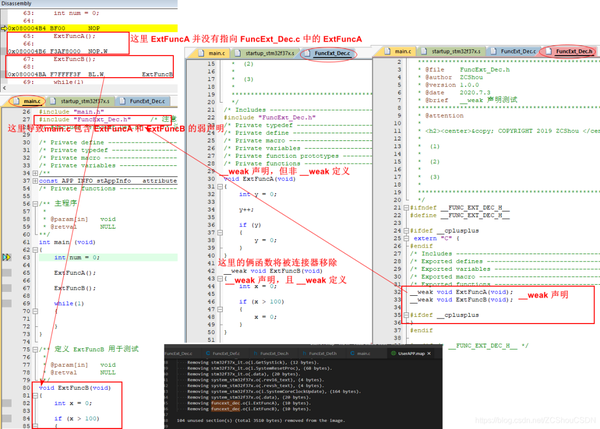Click the C icon on the dark main.c tab
The height and width of the screenshot is (429, 600).
click(352, 353)
